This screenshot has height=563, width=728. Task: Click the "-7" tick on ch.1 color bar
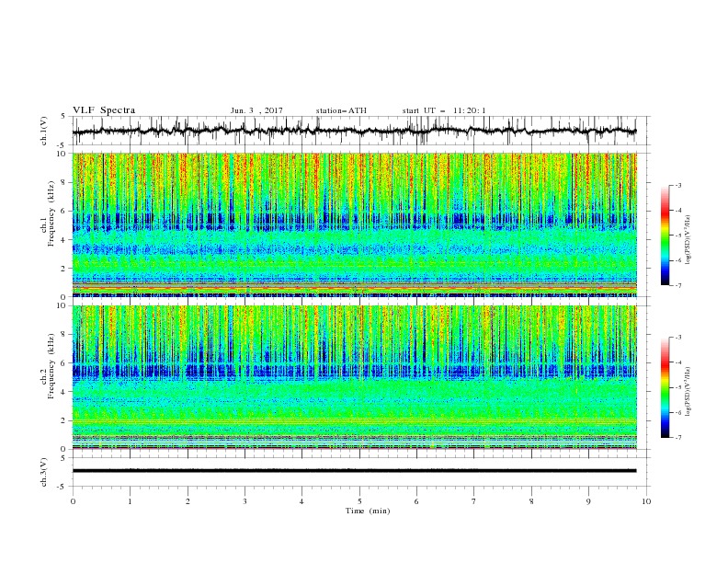pos(678,285)
